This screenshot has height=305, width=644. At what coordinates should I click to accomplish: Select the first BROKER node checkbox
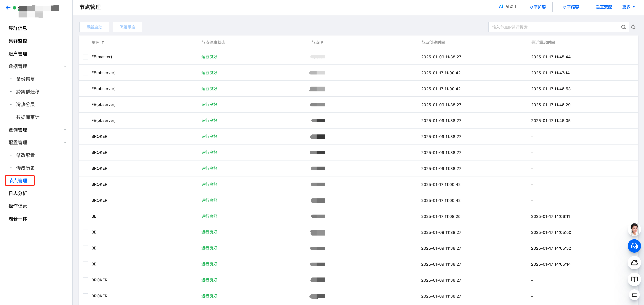click(85, 137)
